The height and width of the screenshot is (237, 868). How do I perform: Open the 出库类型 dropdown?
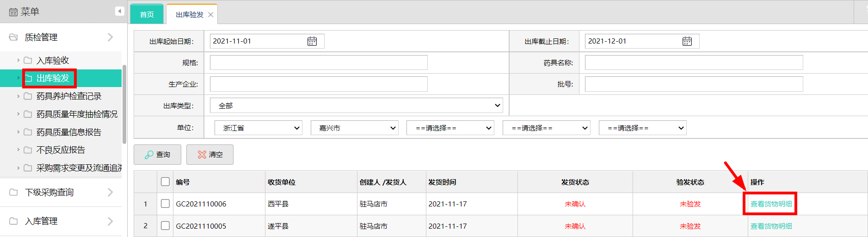356,106
